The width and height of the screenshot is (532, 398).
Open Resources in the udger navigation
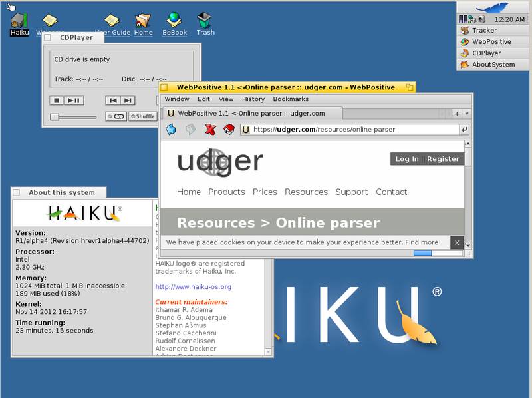click(306, 192)
